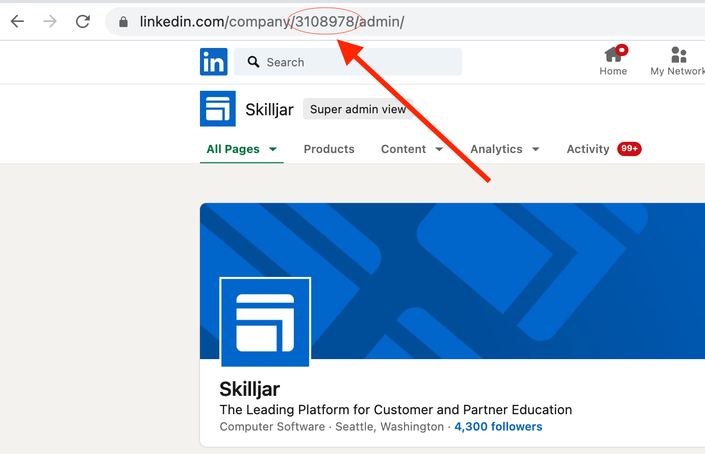This screenshot has height=454, width=705.
Task: Open the Activity tab
Action: [x=588, y=149]
